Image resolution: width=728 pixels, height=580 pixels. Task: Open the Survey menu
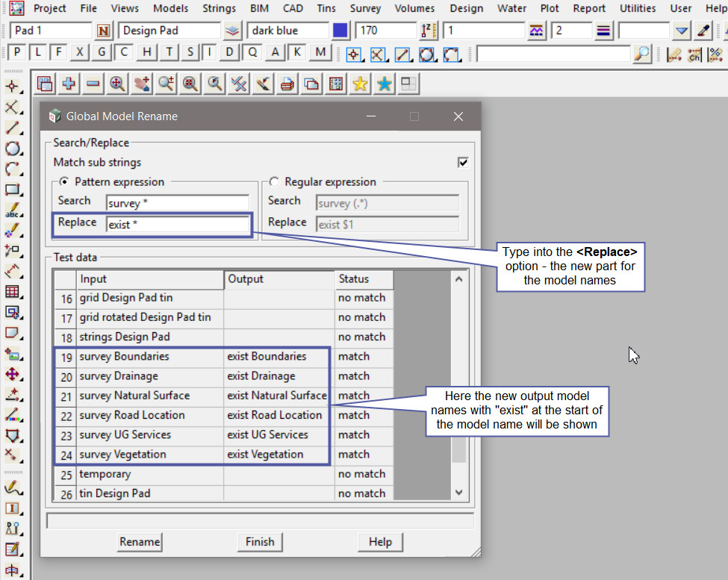click(365, 8)
